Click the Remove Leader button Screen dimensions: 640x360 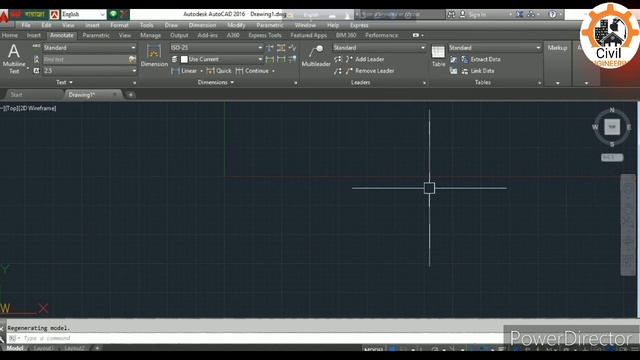tap(370, 71)
